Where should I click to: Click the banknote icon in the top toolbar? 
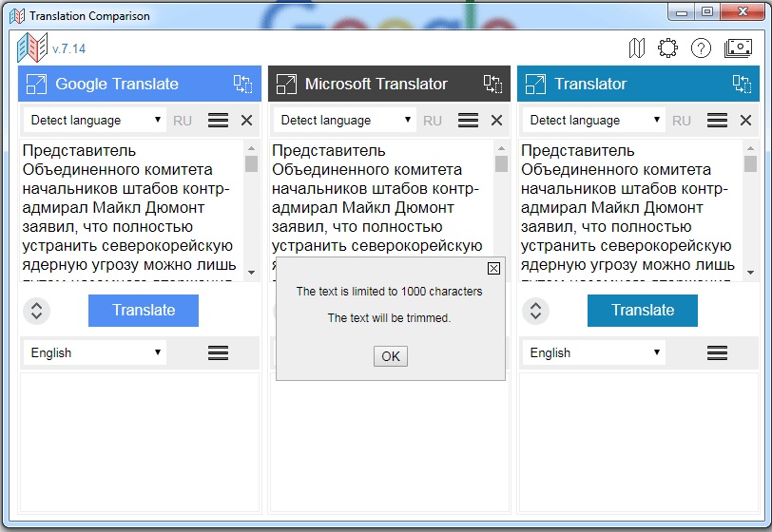click(x=738, y=47)
